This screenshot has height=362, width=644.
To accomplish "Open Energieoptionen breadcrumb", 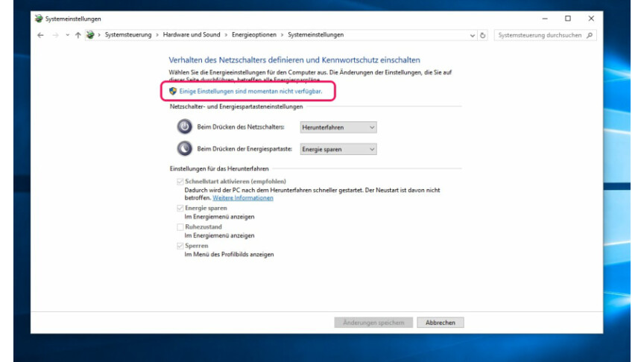I will (254, 35).
